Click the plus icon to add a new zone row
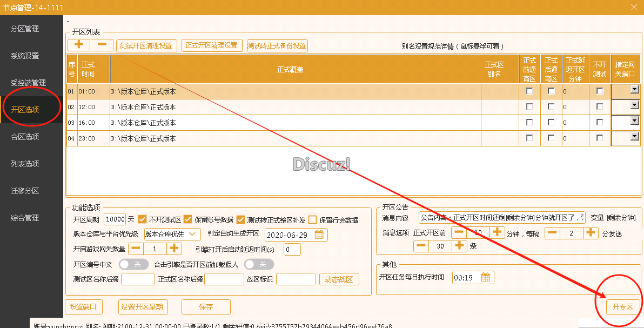 tap(78, 44)
